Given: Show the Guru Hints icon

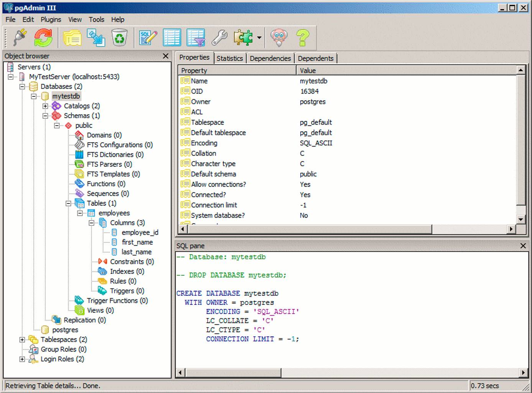Looking at the screenshot, I should [x=279, y=37].
